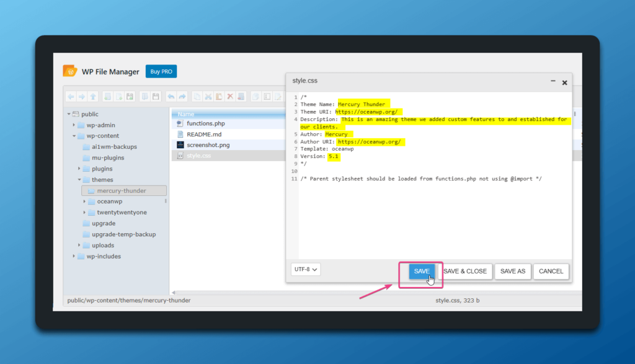The image size is (635, 364).
Task: Close the style.css editor dialog
Action: (564, 82)
